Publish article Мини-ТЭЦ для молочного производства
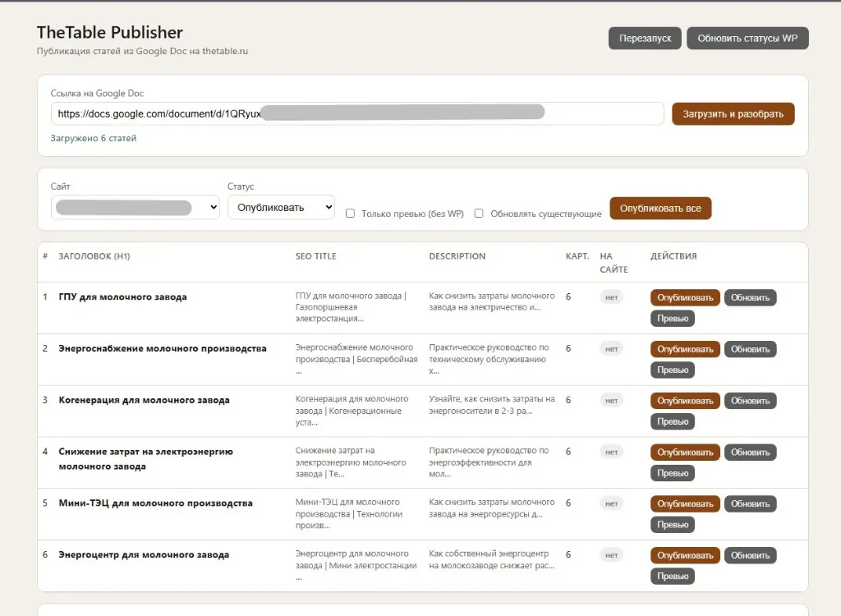This screenshot has width=841, height=616. (685, 503)
